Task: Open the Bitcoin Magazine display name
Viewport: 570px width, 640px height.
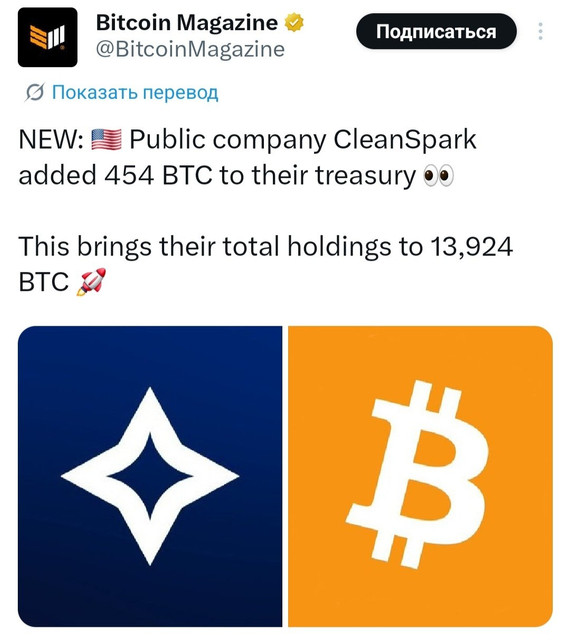Action: pyautogui.click(x=187, y=22)
